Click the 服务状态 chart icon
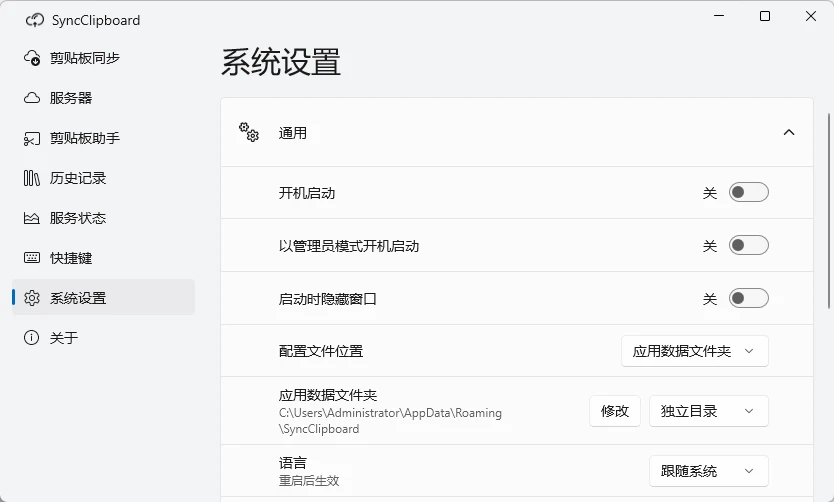The image size is (834, 502). [32, 218]
